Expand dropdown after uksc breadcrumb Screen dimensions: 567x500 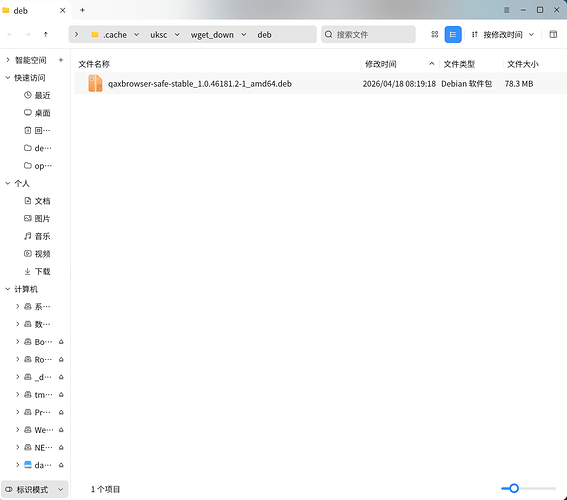177,35
